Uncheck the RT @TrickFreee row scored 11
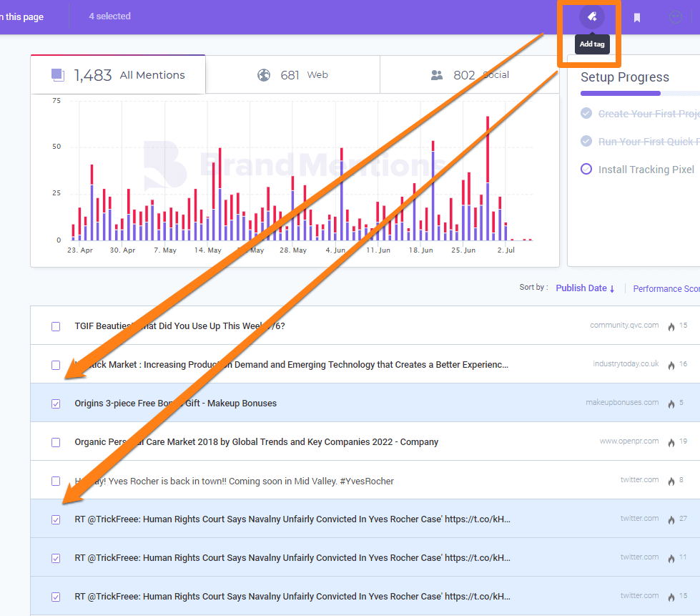The width and height of the screenshot is (700, 616). tap(56, 558)
